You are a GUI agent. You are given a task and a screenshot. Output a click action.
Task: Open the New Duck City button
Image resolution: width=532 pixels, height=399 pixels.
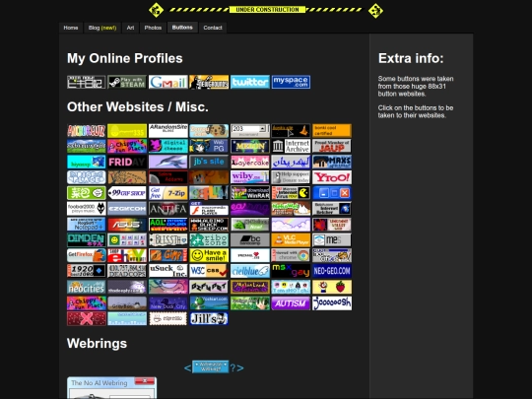coord(167,303)
